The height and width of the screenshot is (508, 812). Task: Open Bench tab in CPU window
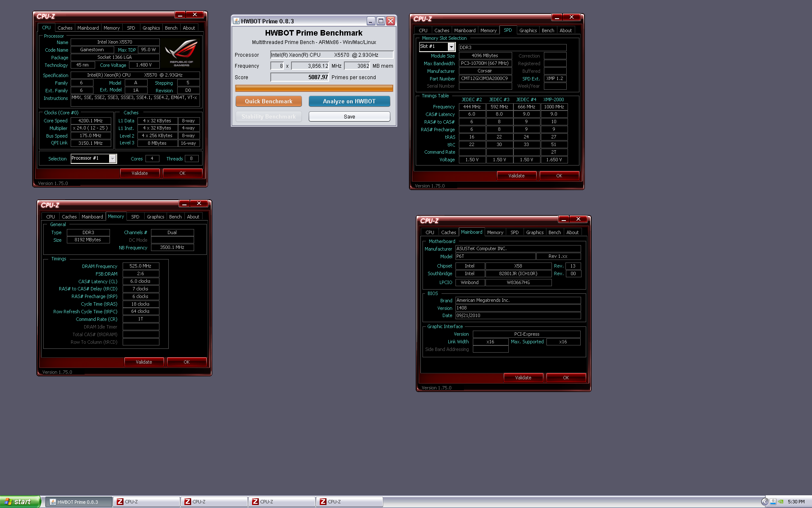(171, 28)
